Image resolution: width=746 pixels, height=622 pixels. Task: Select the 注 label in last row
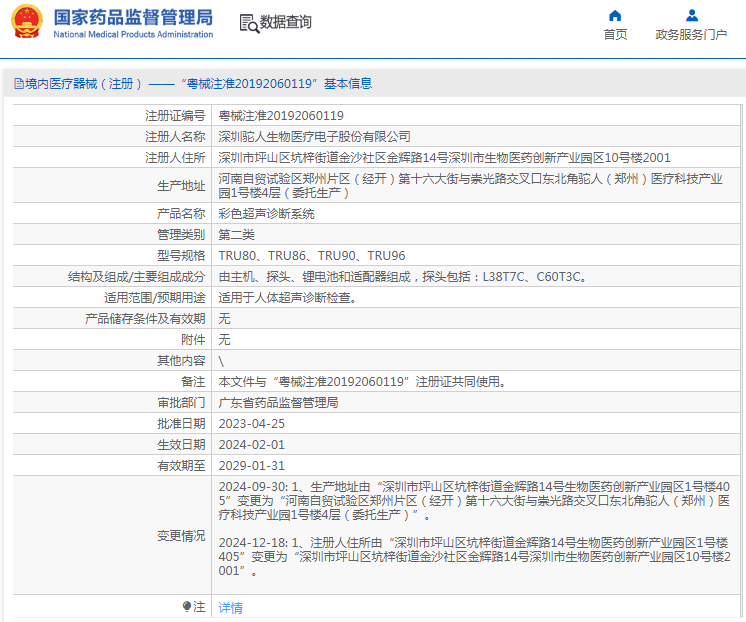(199, 607)
